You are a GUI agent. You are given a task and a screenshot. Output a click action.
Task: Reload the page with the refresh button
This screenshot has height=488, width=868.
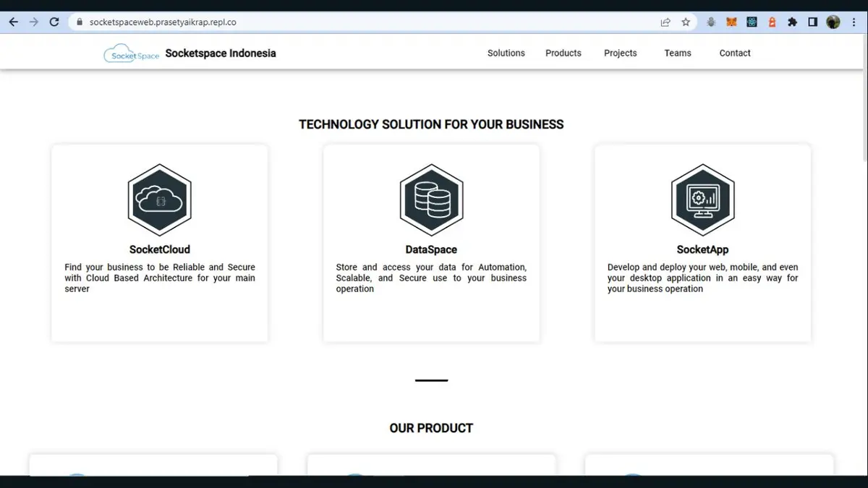(x=54, y=22)
